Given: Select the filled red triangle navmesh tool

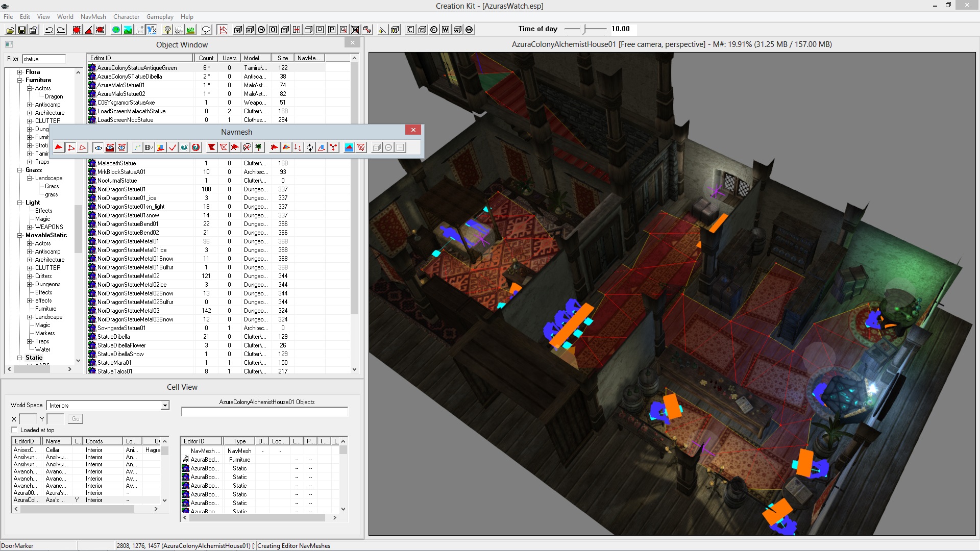Looking at the screenshot, I should pyautogui.click(x=59, y=147).
